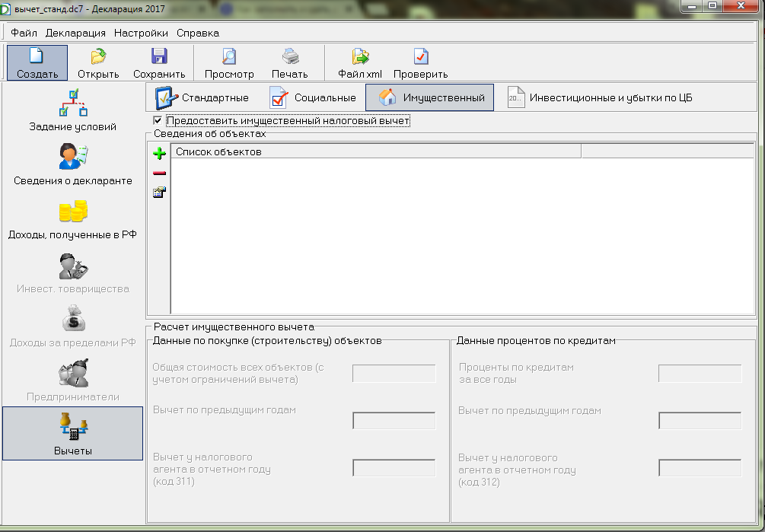Viewport: 765px width, 532px height.
Task: Click the Список объектов column header
Action: [x=376, y=151]
